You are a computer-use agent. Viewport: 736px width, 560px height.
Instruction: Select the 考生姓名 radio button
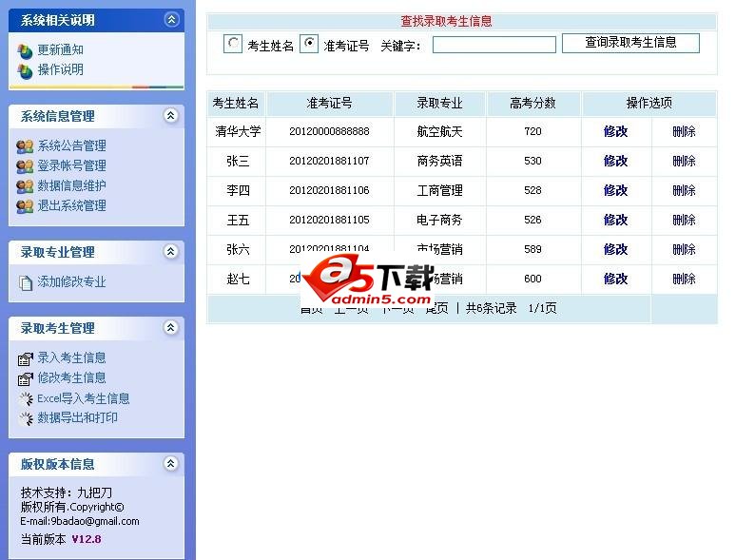[x=233, y=44]
